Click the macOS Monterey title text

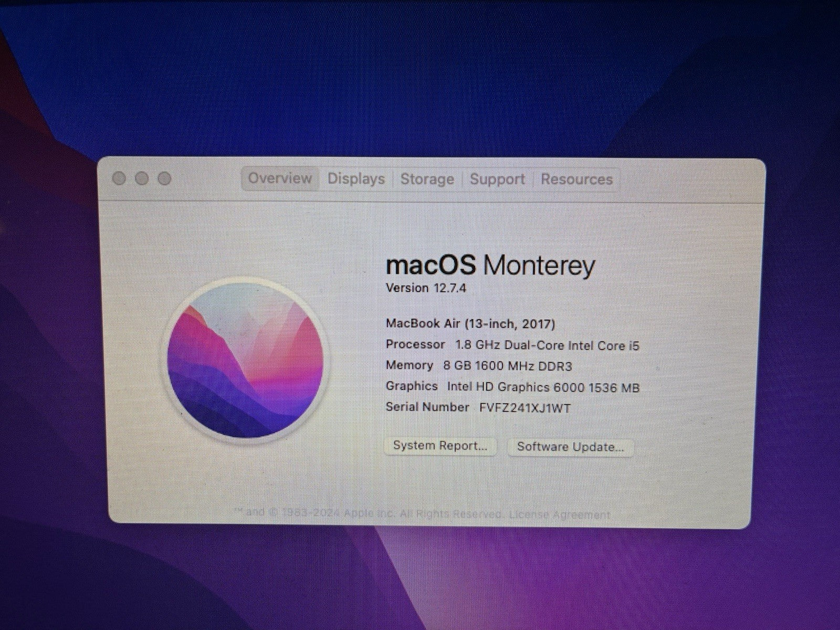(x=490, y=266)
